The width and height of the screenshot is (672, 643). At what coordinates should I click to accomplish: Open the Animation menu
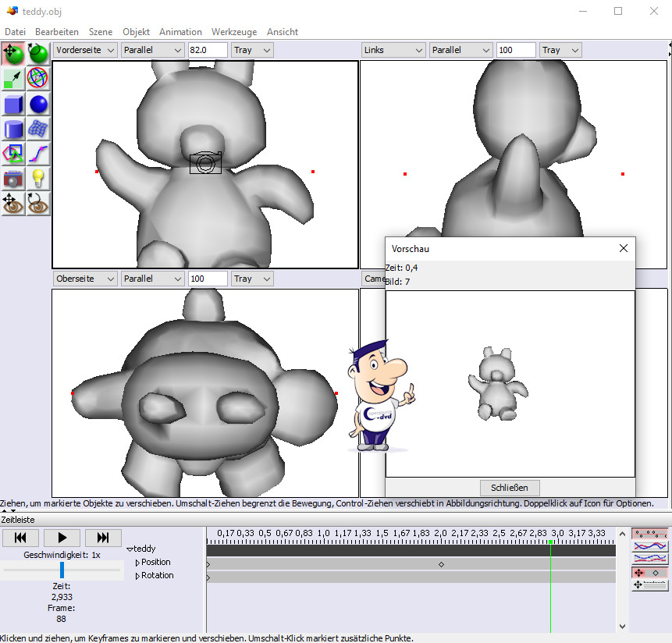[180, 32]
